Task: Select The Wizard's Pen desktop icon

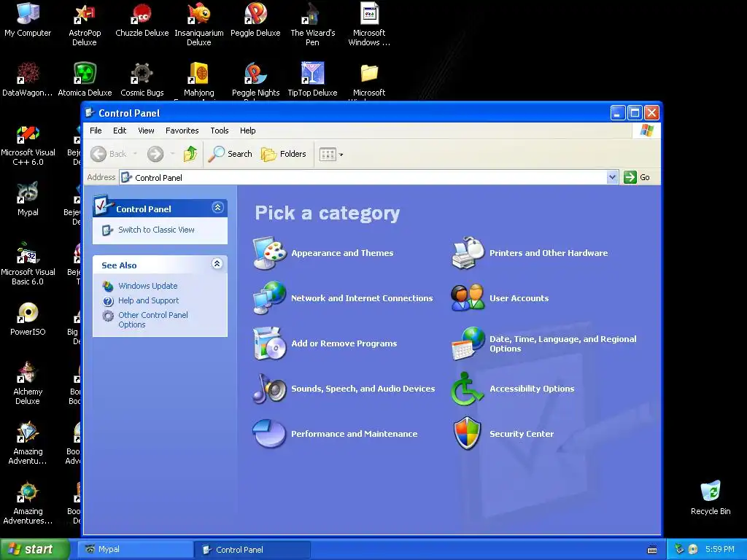Action: tap(312, 24)
